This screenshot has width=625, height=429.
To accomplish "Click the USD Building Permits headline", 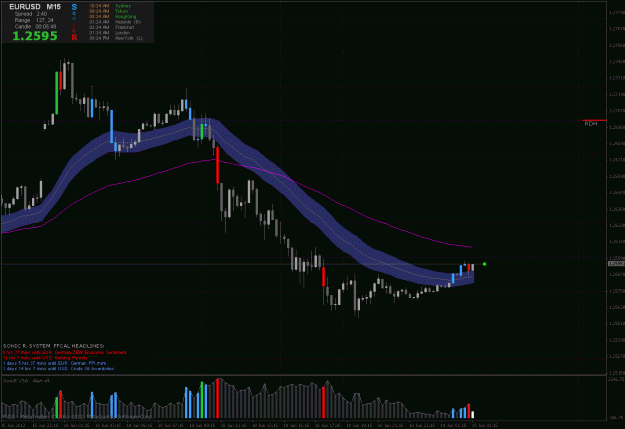I will pyautogui.click(x=45, y=358).
